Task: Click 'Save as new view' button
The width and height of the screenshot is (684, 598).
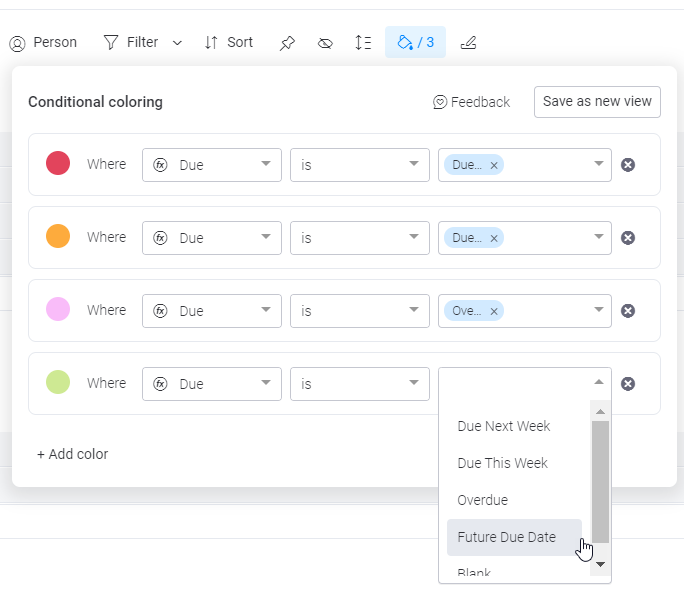Action: click(597, 101)
